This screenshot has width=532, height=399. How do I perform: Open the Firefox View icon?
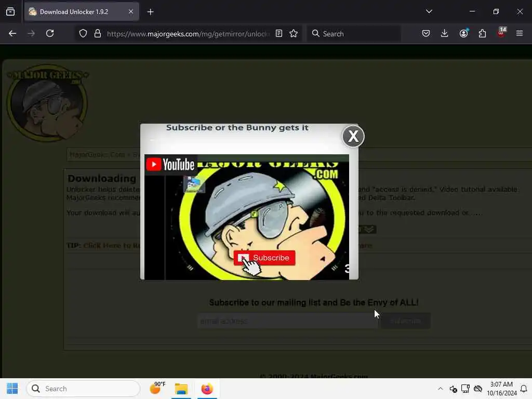tap(10, 11)
